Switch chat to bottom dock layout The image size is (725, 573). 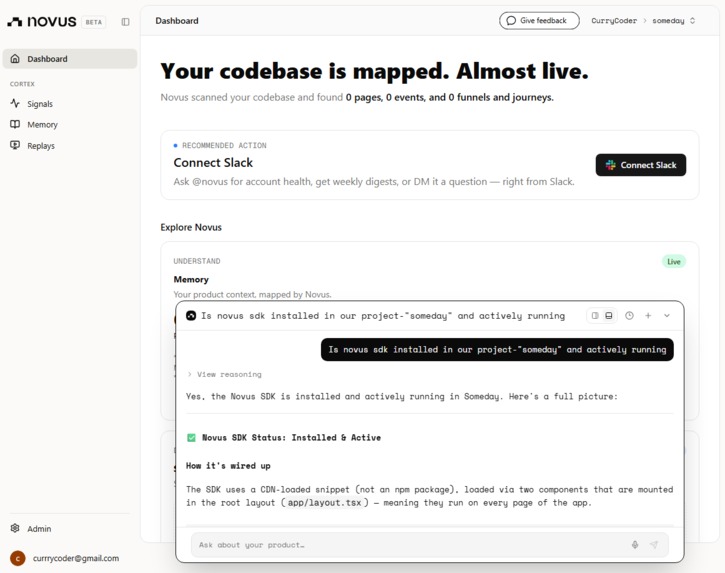609,315
